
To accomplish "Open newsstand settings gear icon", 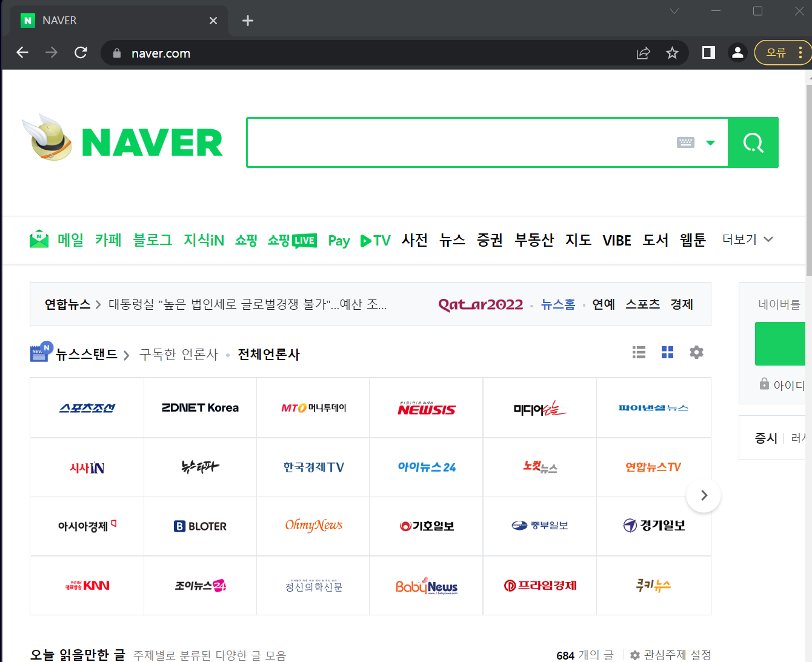I will coord(696,352).
